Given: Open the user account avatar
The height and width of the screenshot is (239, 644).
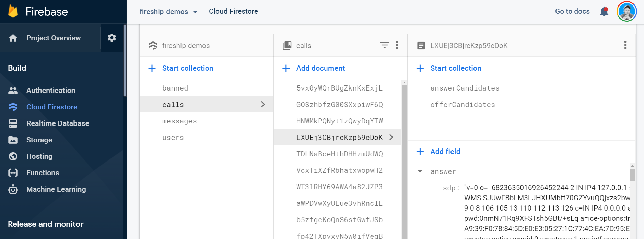Looking at the screenshot, I should coord(627,11).
